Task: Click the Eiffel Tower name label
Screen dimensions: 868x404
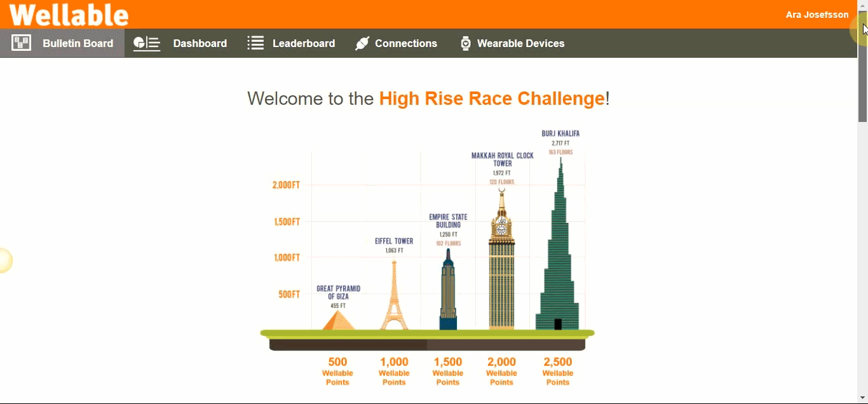Action: 394,241
